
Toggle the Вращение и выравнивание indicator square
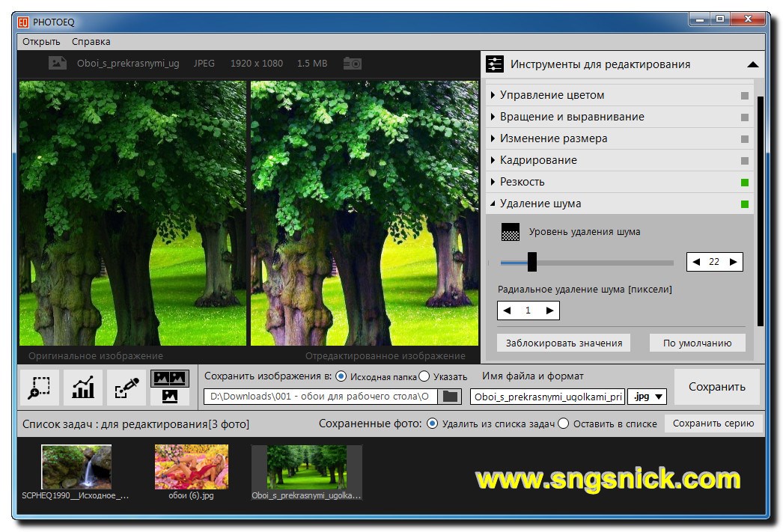(x=745, y=117)
